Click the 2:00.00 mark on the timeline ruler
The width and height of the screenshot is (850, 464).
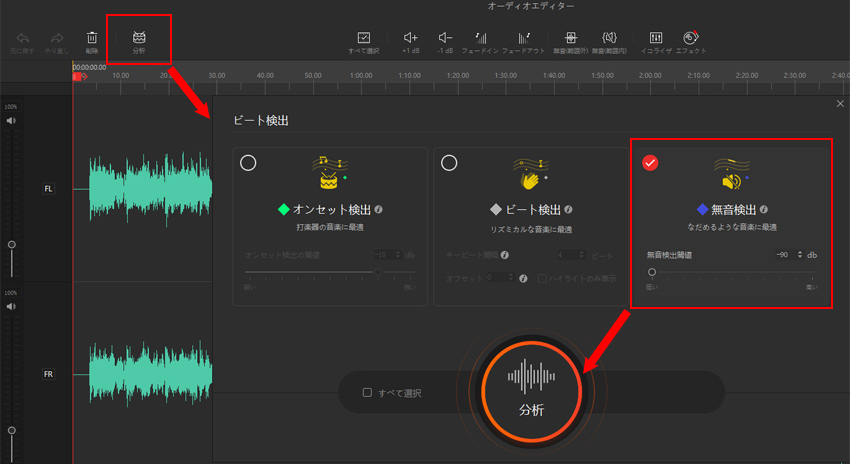pyautogui.click(x=650, y=75)
